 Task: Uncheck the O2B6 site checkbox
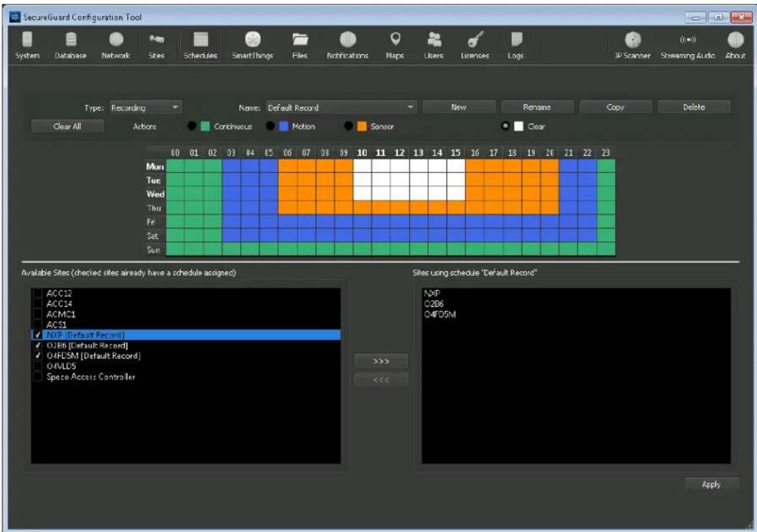[x=38, y=346]
